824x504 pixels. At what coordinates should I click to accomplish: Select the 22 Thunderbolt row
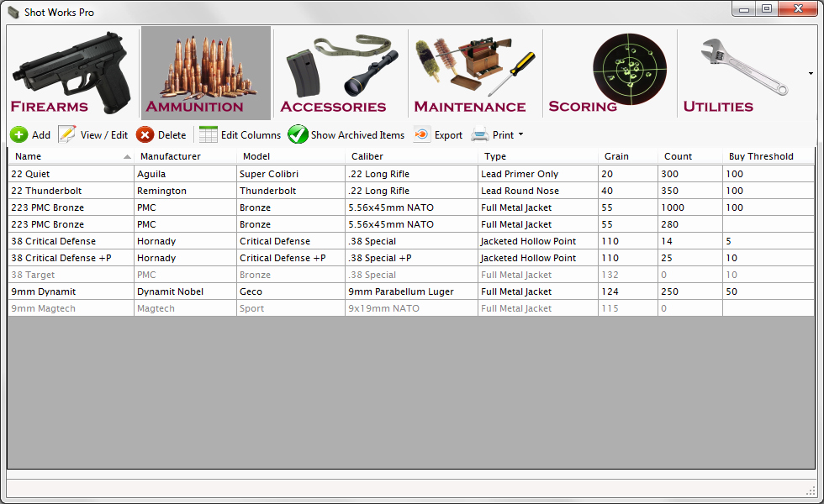click(x=411, y=191)
